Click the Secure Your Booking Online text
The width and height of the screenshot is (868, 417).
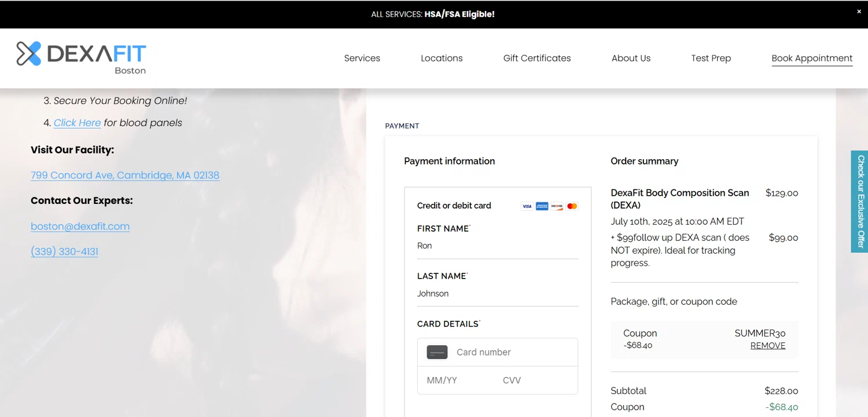click(x=120, y=101)
